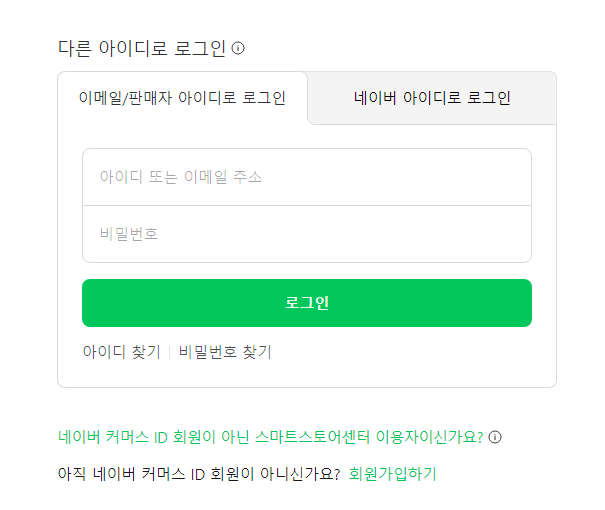Click the info icon after 스마트스토어센터 이용자신가요?
Viewport: 605px width, 510px height.
click(495, 437)
